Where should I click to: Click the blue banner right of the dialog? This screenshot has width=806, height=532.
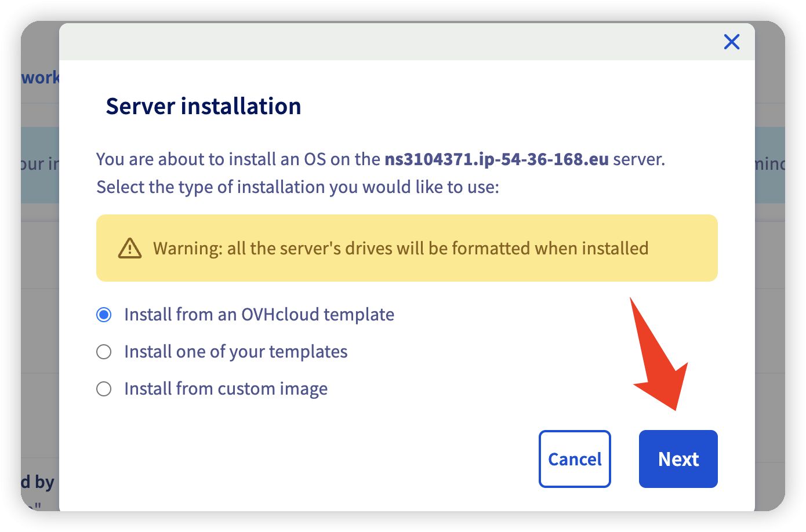tap(769, 165)
